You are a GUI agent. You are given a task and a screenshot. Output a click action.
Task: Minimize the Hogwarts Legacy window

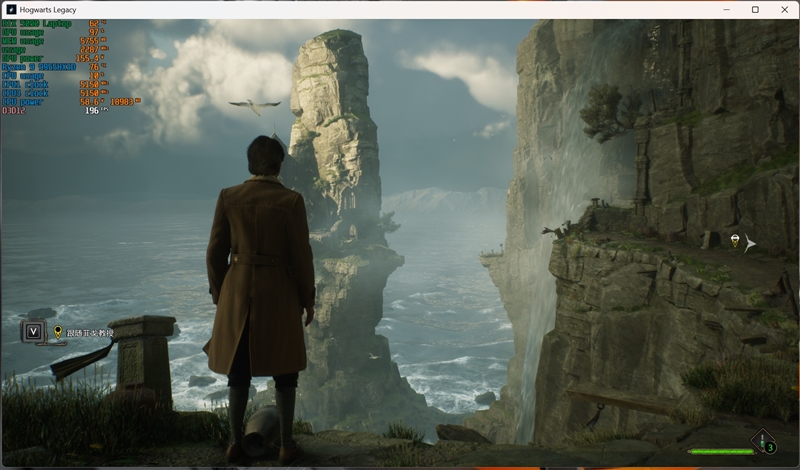pyautogui.click(x=708, y=9)
